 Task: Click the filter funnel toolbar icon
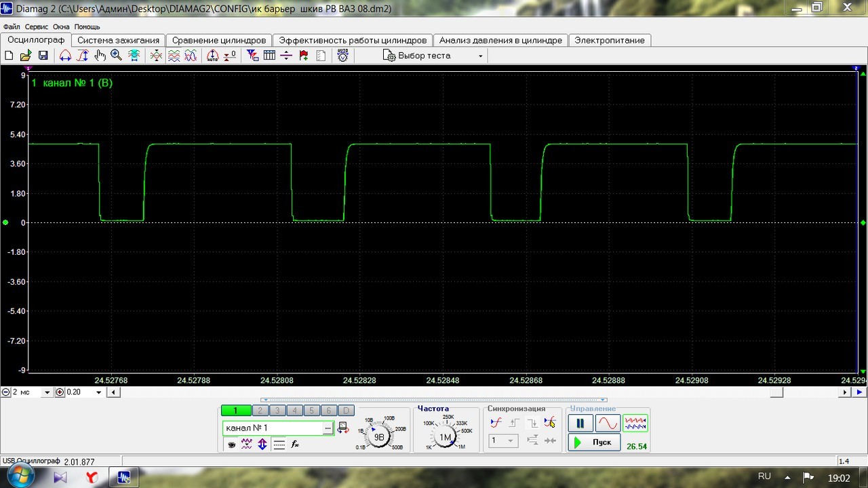click(252, 56)
